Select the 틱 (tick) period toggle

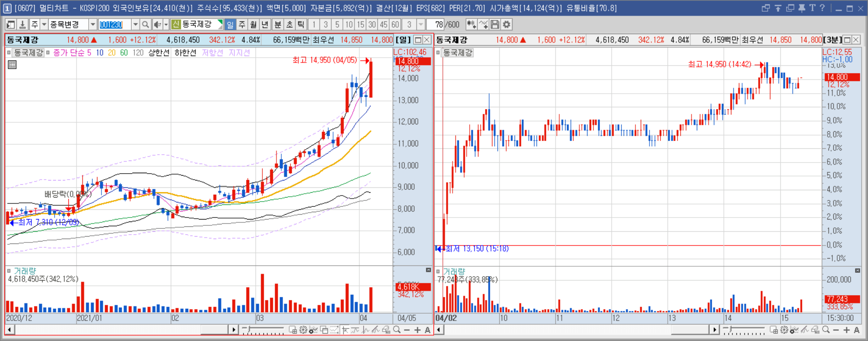[x=301, y=24]
